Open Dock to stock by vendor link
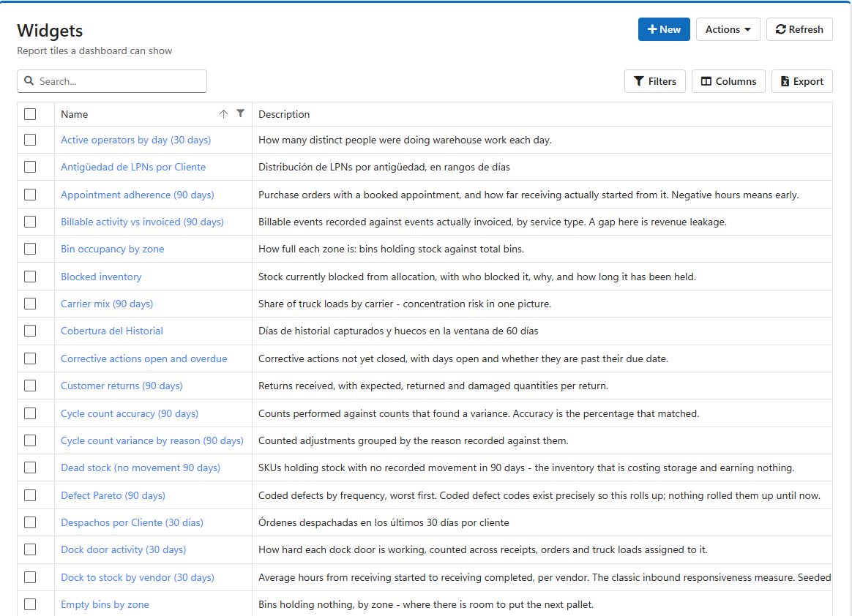852x616 pixels. point(138,577)
